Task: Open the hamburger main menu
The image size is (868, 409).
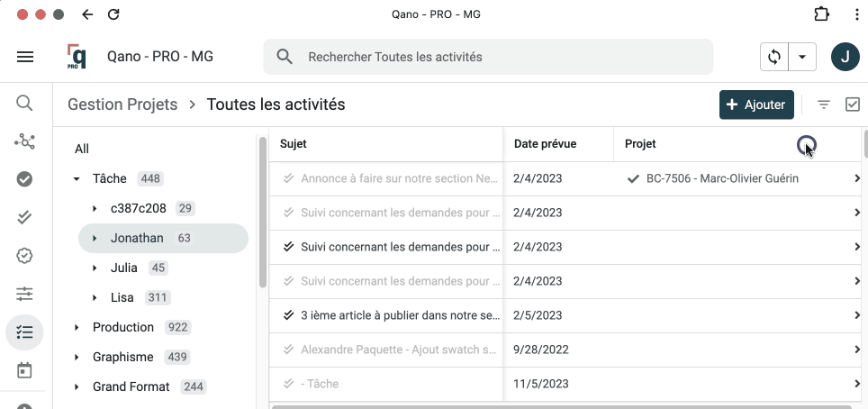Action: 25,57
